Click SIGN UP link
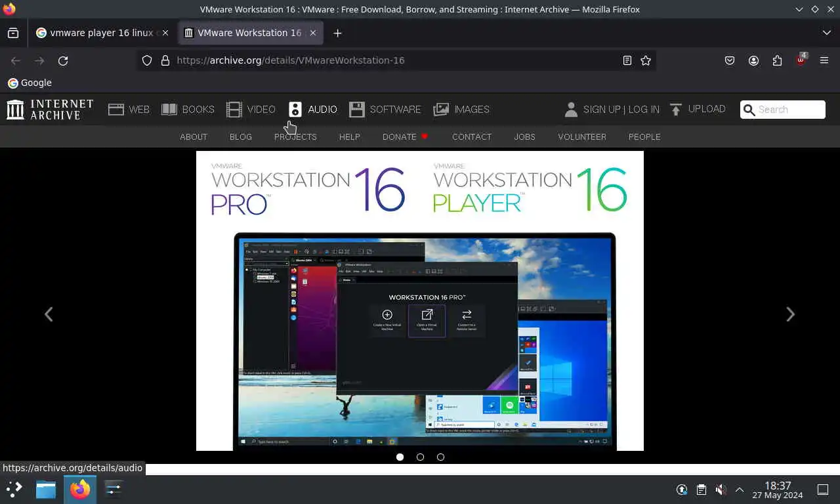This screenshot has width=840, height=504. [x=602, y=110]
